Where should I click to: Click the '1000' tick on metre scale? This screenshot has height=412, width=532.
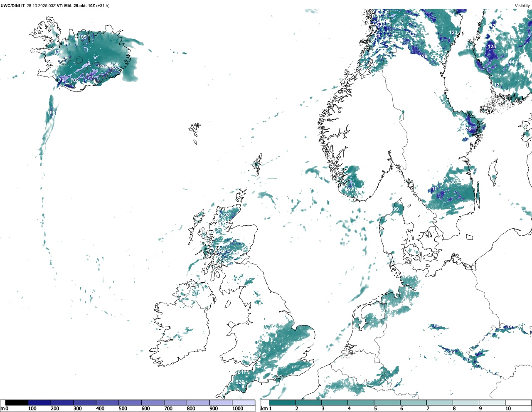coord(238,409)
